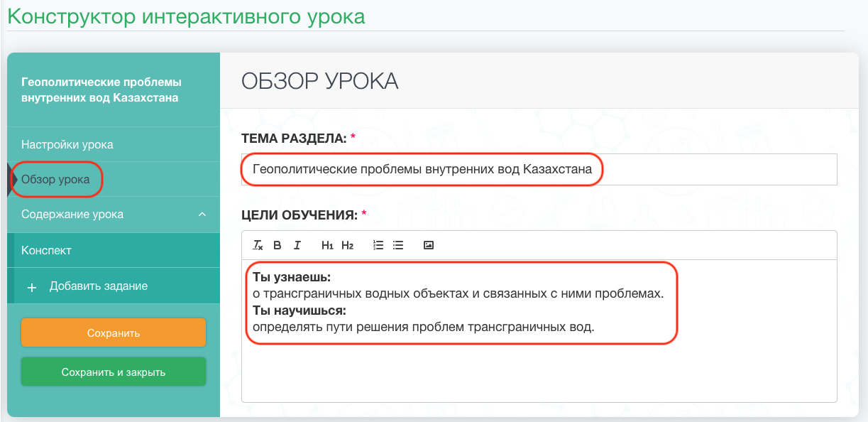This screenshot has width=868, height=422.
Task: Click the line about трансграничных водных объектах
Action: point(458,293)
